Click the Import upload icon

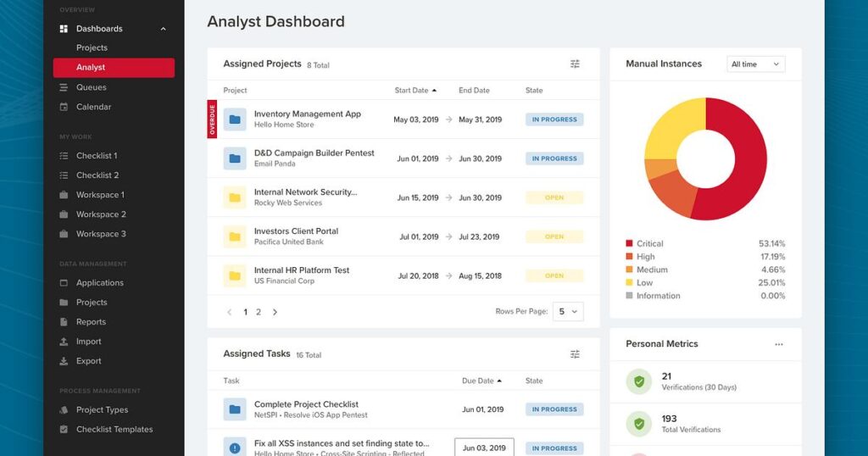point(64,342)
